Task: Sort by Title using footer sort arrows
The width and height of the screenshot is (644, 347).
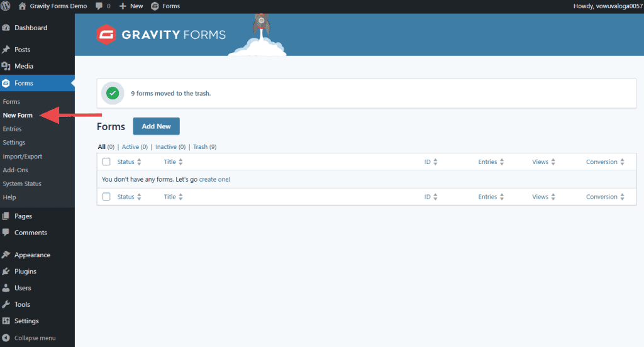Action: tap(180, 197)
